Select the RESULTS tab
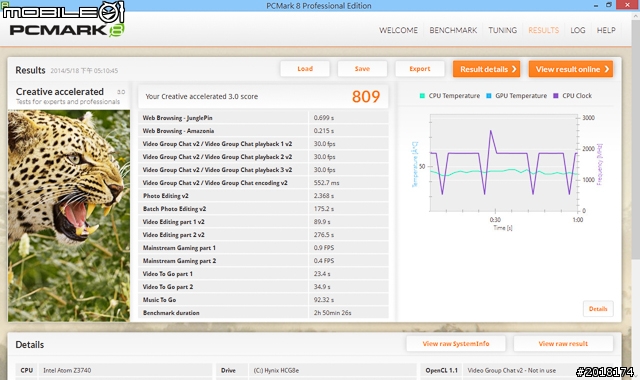Image resolution: width=640 pixels, height=380 pixels. 543,30
